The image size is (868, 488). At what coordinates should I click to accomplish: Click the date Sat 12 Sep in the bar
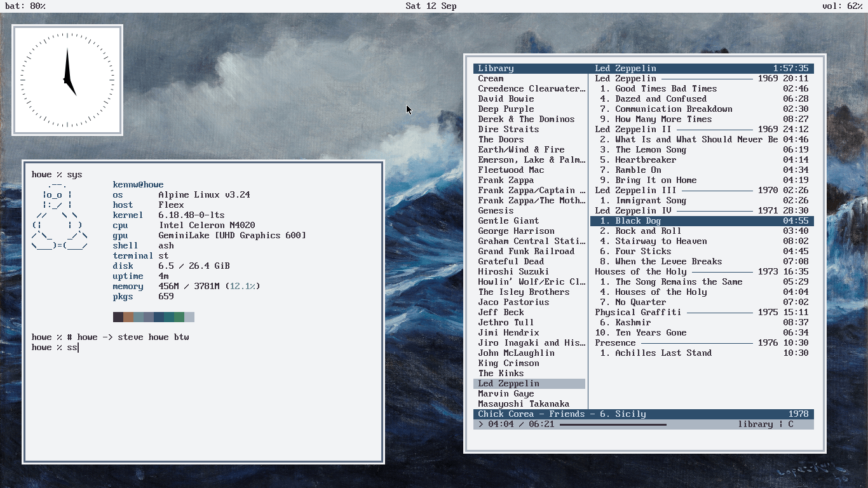[431, 6]
